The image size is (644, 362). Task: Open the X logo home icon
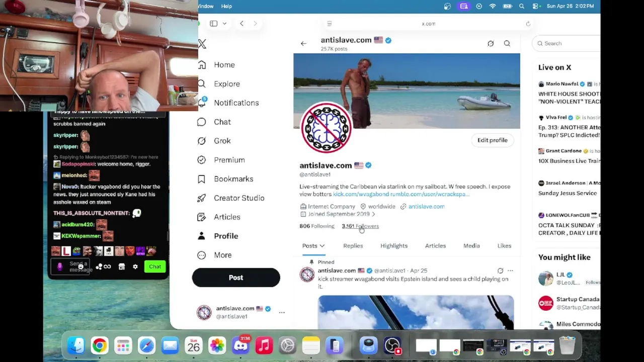202,44
